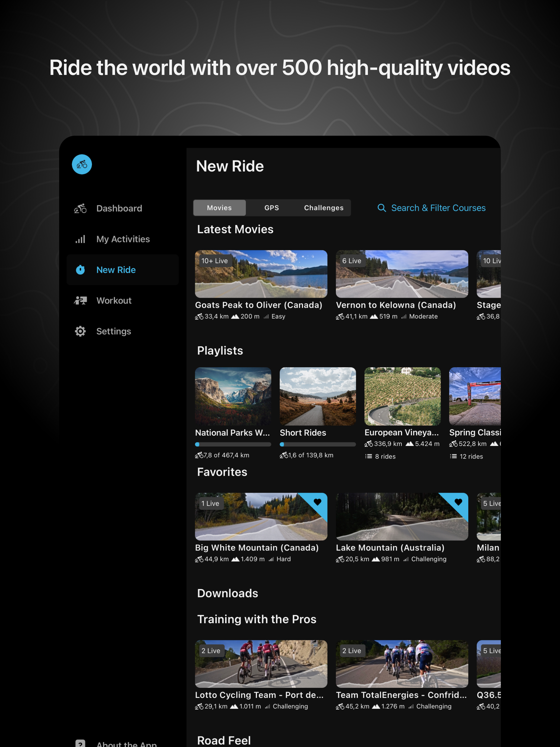Screen dimensions: 560x747
Task: Expand the Downloads section heading
Action: 228,593
